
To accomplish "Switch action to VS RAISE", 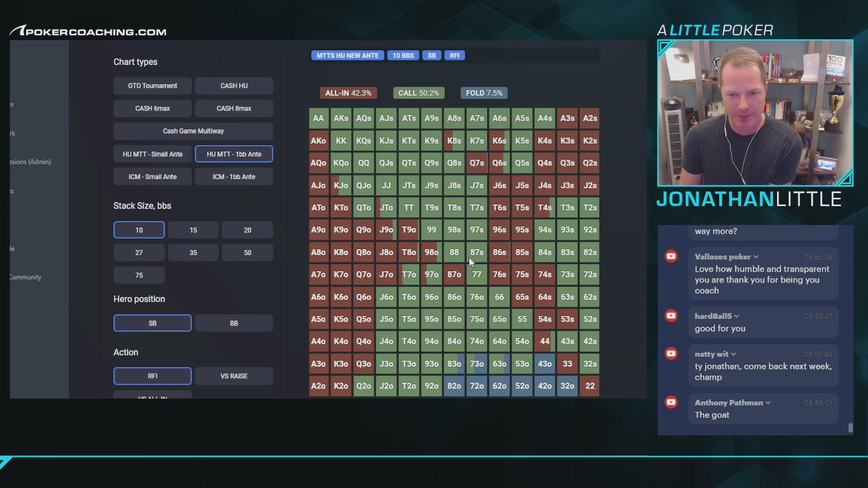I will (x=234, y=376).
